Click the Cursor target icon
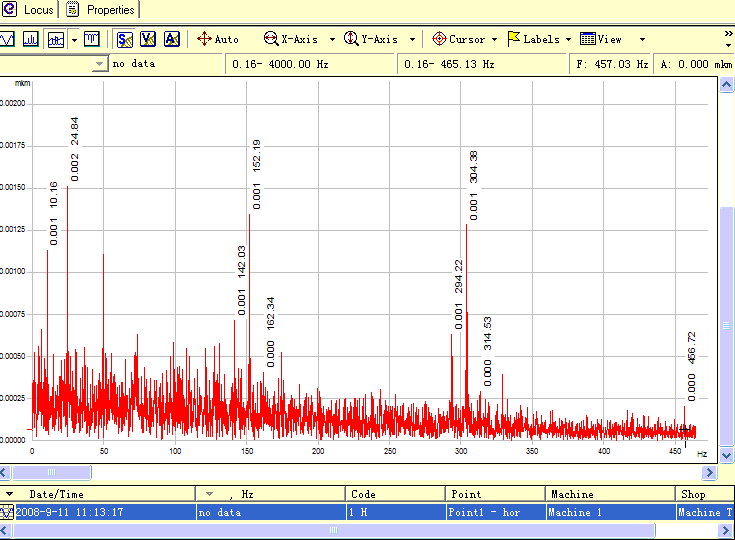Screen dimensions: 735x540 (439, 38)
